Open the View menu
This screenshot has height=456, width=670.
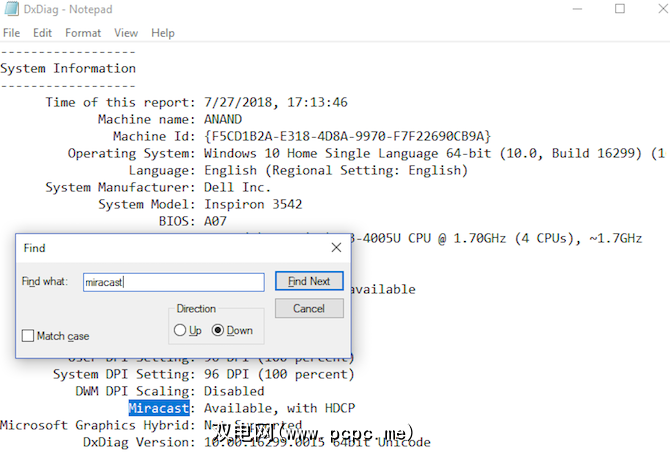coord(126,33)
